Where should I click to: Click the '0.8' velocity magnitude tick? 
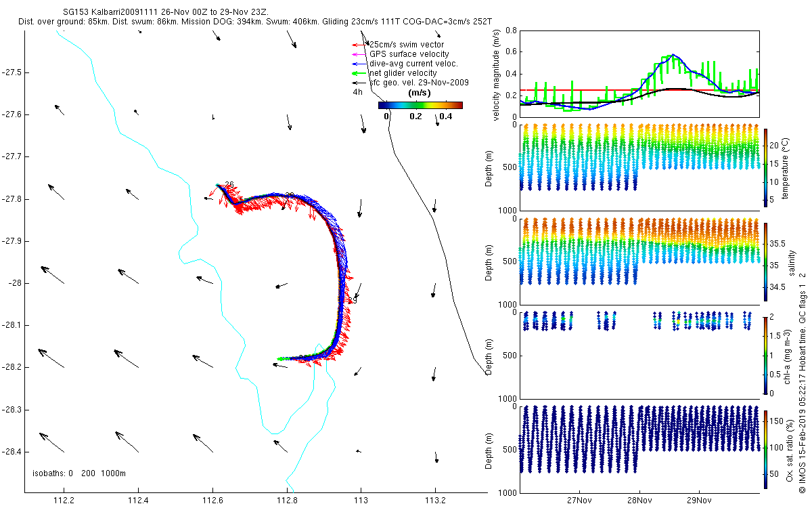click(x=512, y=31)
